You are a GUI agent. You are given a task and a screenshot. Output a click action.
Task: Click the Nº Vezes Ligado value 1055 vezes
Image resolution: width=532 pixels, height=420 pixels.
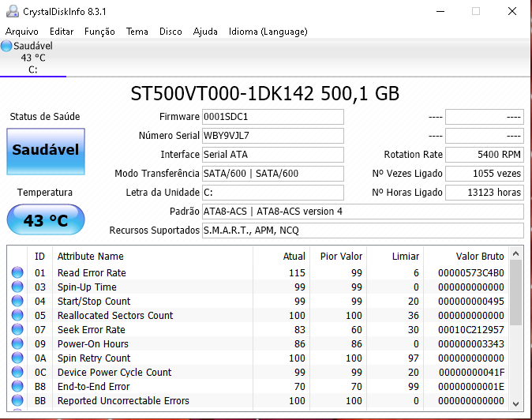pos(485,174)
